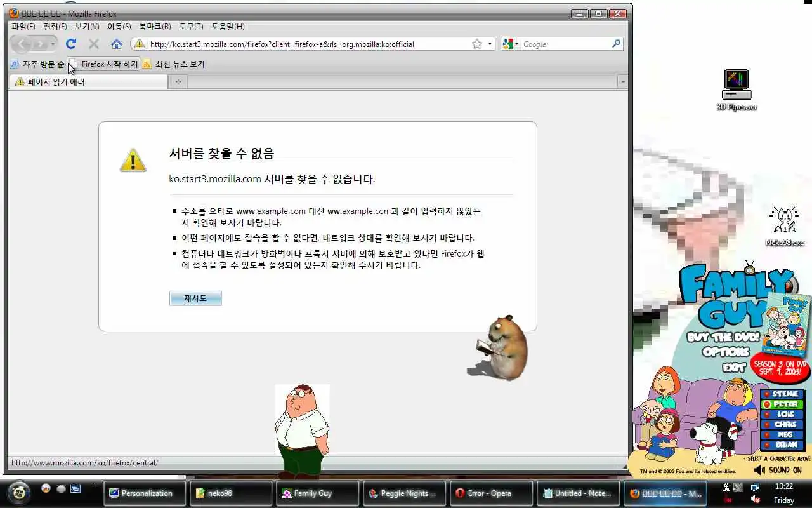Open the 3D Pipes.scr desktop icon
812x508 pixels.
[x=737, y=90]
